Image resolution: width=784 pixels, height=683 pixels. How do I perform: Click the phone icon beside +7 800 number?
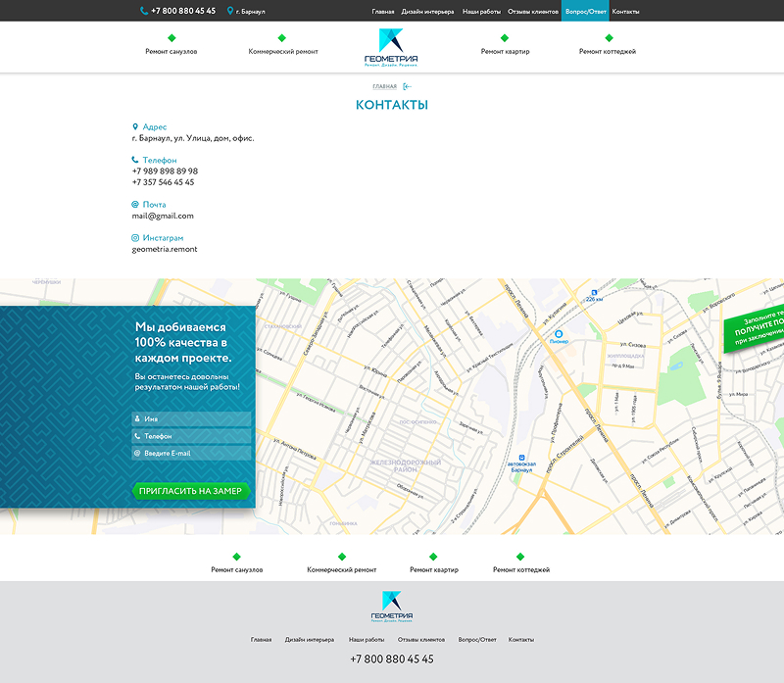point(144,11)
